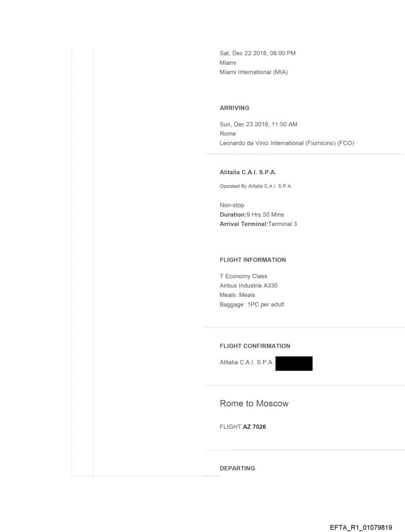Select the Non-stop text
The height and width of the screenshot is (532, 405).
click(232, 205)
